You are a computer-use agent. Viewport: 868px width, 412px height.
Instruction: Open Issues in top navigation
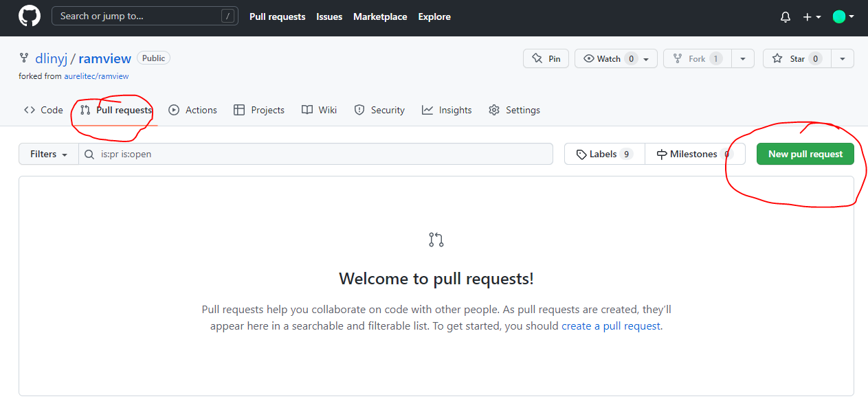[x=329, y=16]
